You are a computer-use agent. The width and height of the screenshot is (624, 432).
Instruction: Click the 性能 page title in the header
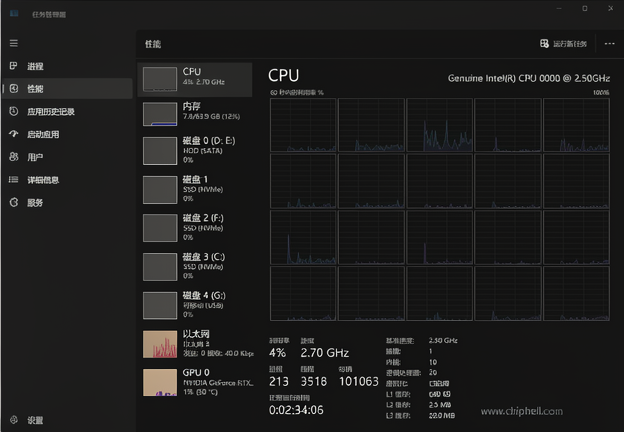point(153,44)
